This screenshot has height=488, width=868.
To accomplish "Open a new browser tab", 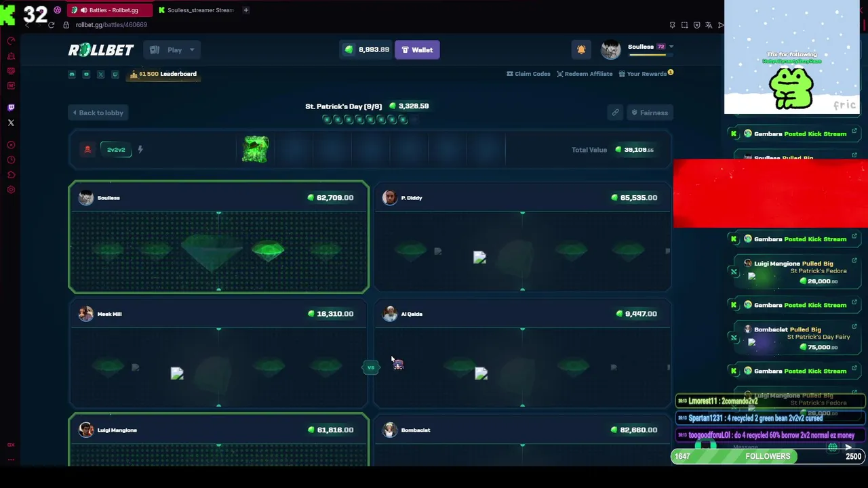I will [246, 10].
